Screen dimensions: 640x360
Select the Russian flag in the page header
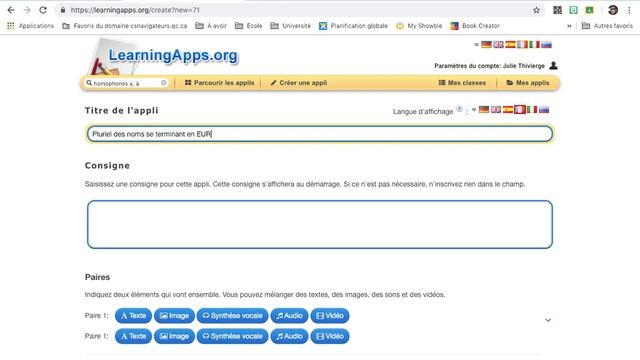[x=546, y=44]
